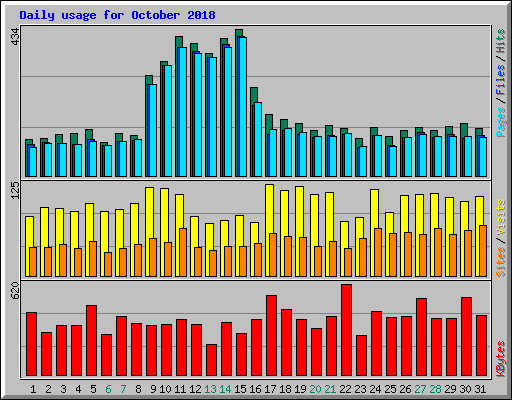Select day 10 on the x-axis
The image size is (512, 400).
pos(165,389)
